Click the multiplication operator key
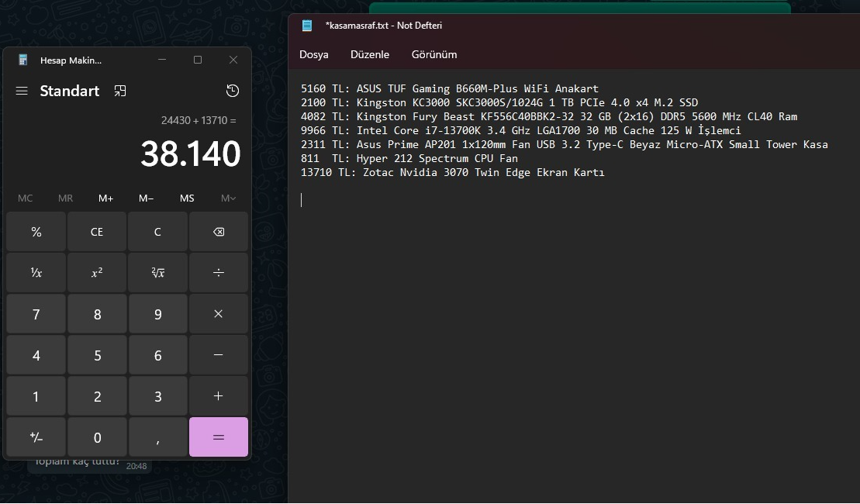860x504 pixels. pos(218,314)
